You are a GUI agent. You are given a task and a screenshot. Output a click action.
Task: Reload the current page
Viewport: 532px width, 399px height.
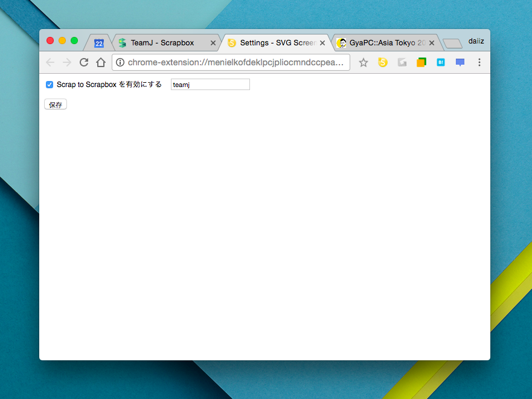[x=84, y=62]
